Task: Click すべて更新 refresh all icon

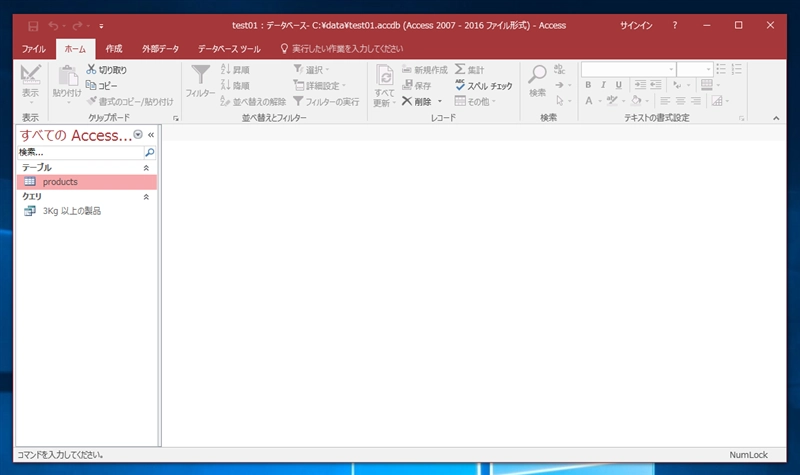Action: tap(385, 77)
